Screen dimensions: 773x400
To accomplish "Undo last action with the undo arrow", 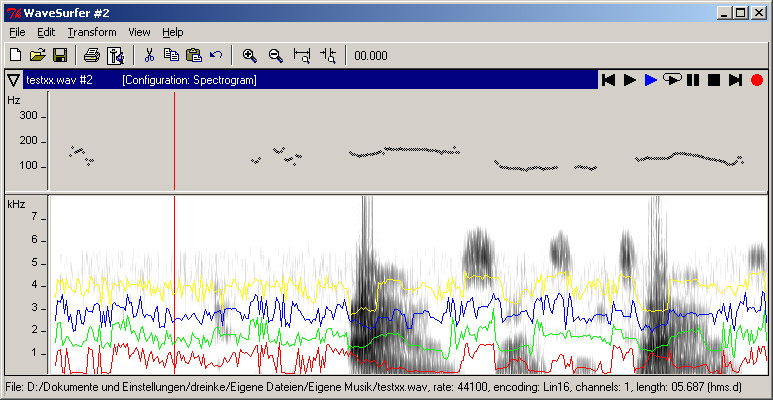I will pyautogui.click(x=216, y=55).
